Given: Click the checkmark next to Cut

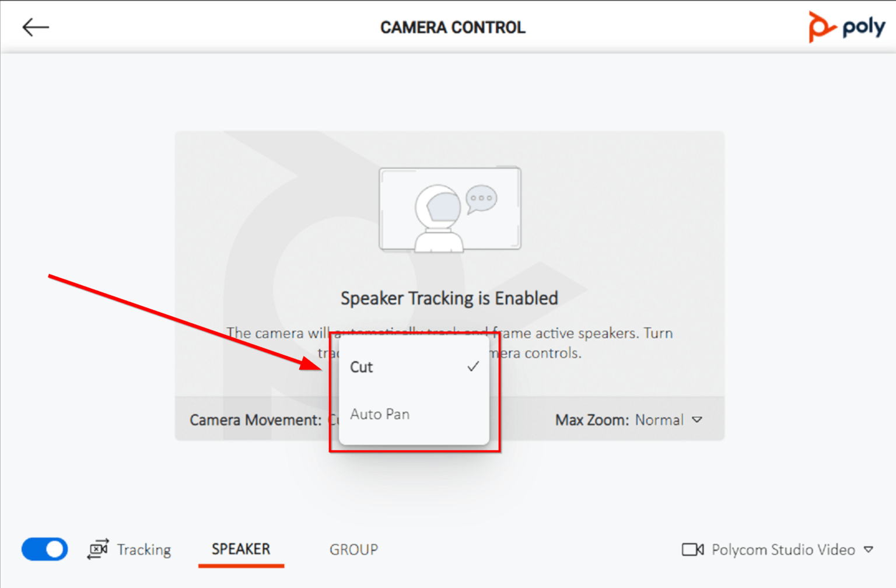Looking at the screenshot, I should click(473, 366).
